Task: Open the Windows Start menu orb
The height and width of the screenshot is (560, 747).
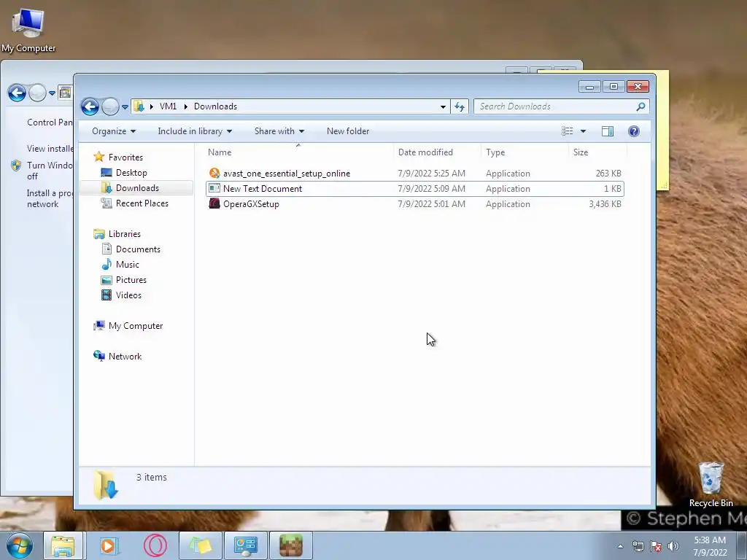Action: click(20, 545)
